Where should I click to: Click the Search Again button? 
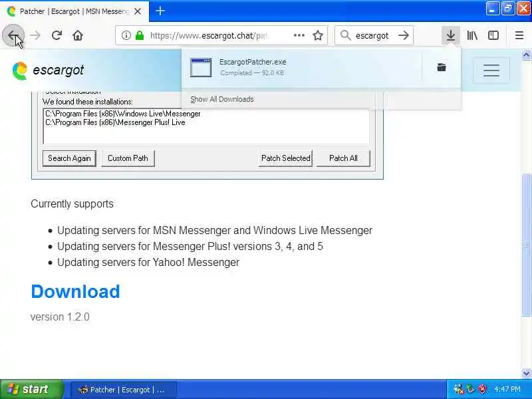[69, 158]
